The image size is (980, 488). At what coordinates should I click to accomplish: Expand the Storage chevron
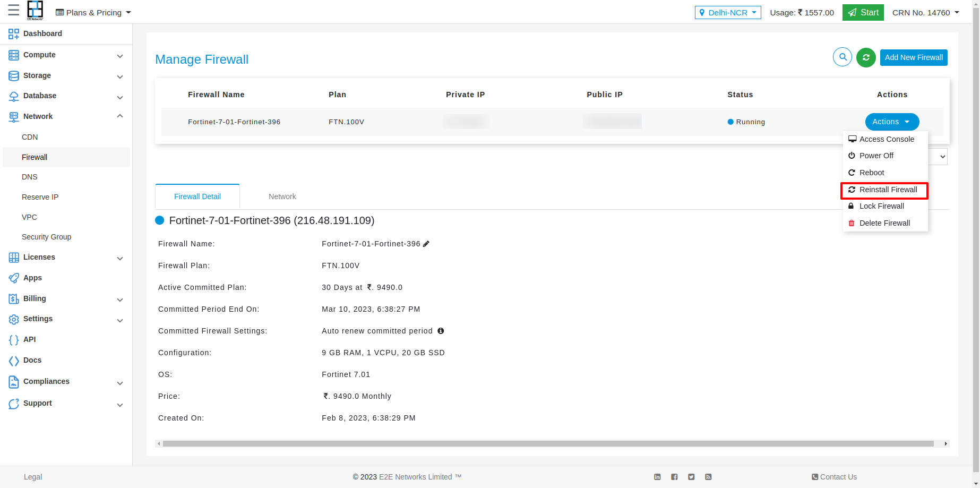pos(120,76)
